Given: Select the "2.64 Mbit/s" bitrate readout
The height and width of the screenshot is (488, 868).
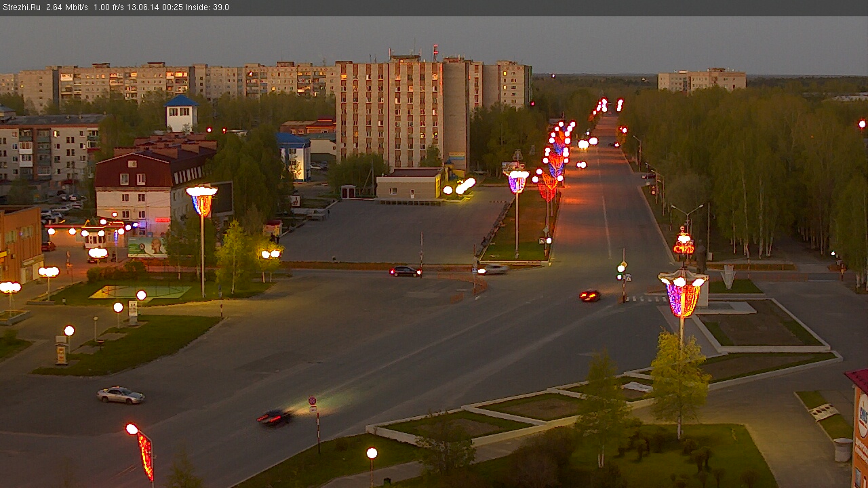Looking at the screenshot, I should click(x=67, y=7).
